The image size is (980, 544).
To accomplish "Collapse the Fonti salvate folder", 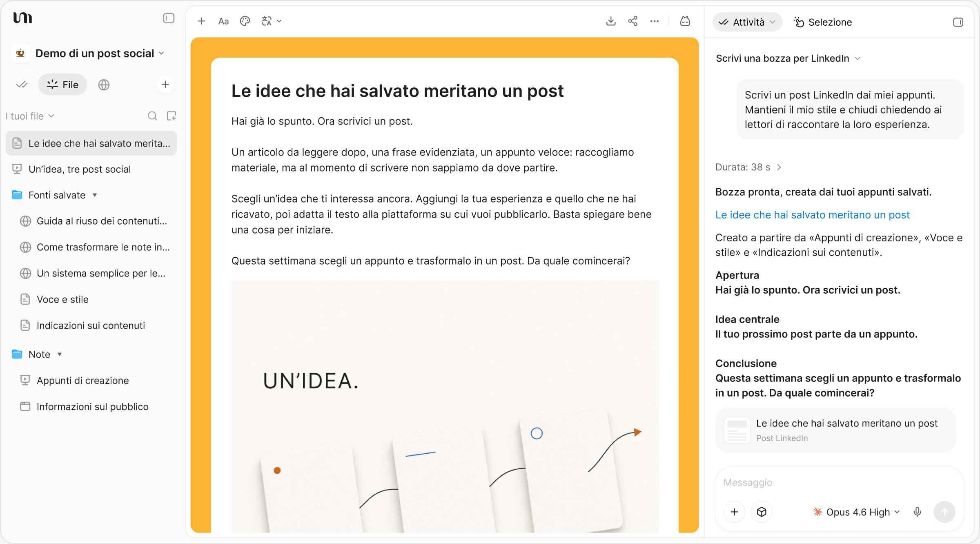I will (95, 195).
